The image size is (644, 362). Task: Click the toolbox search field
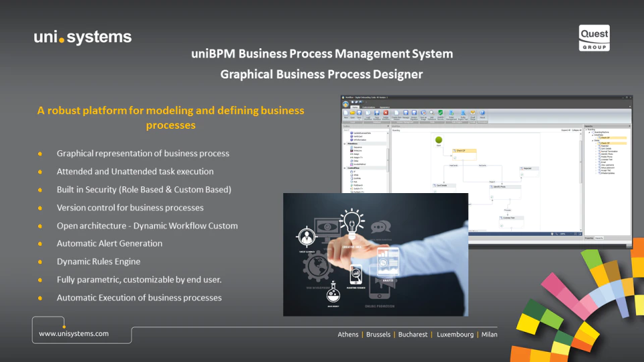point(366,130)
